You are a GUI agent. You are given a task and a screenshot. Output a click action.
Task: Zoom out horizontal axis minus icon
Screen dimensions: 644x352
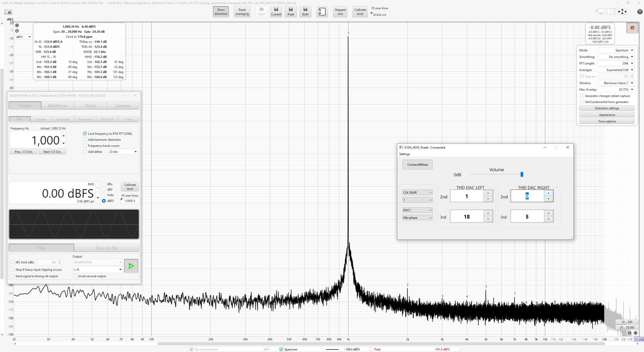[629, 333]
